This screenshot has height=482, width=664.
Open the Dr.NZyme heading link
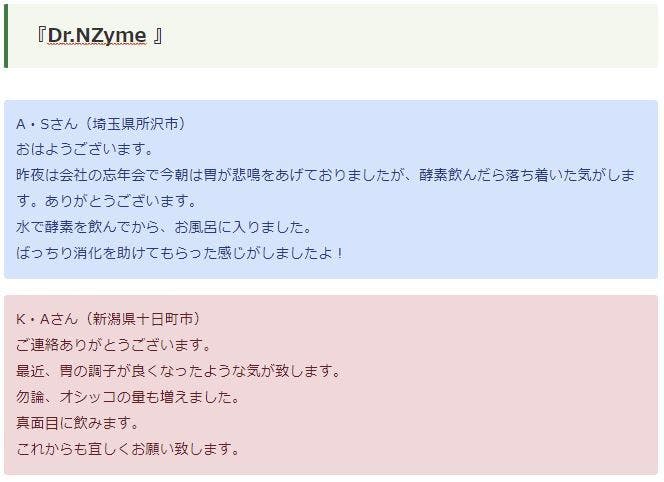pos(97,36)
